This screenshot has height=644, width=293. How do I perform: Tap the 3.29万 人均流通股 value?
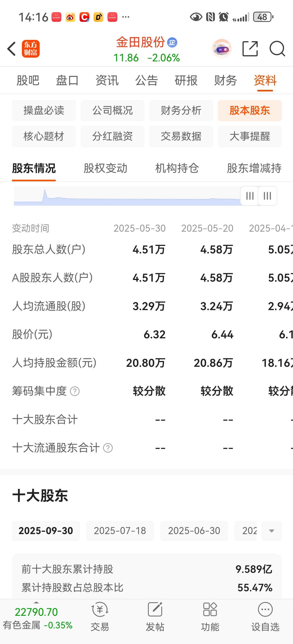(x=149, y=306)
